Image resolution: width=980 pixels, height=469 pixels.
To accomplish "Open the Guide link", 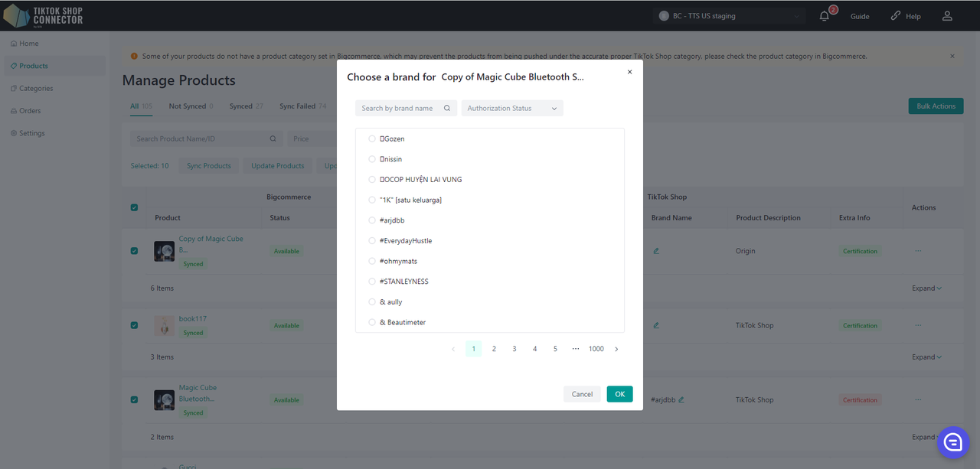I will coord(860,16).
